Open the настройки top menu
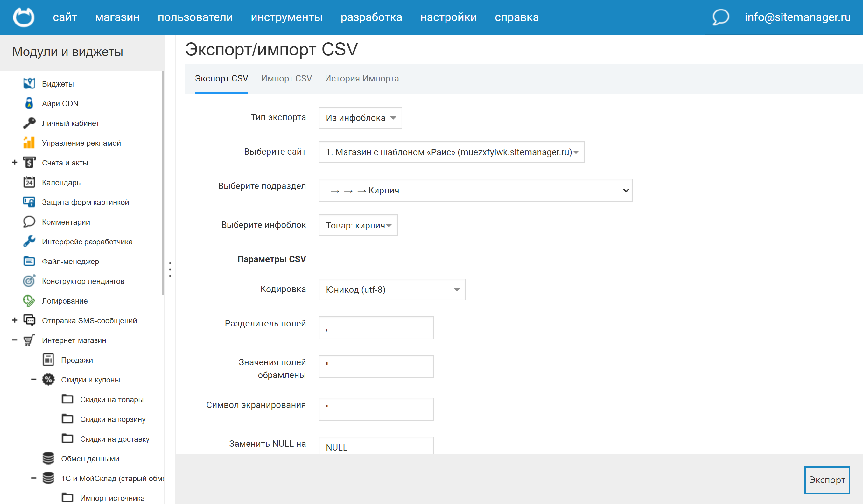863x504 pixels. 448,17
